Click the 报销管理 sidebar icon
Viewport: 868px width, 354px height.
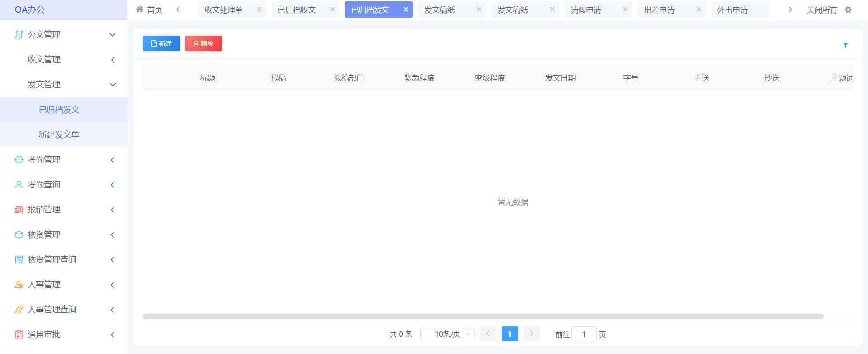[19, 210]
